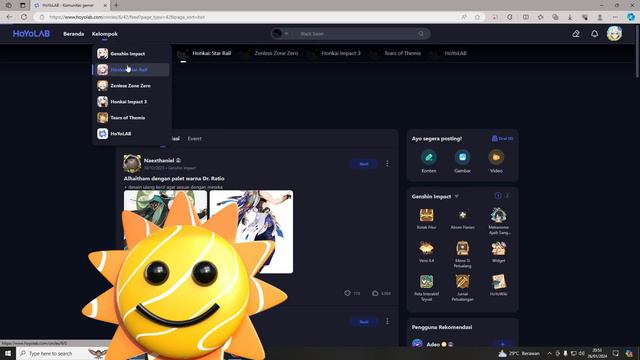Add page to favorites with the star icon

click(477, 17)
